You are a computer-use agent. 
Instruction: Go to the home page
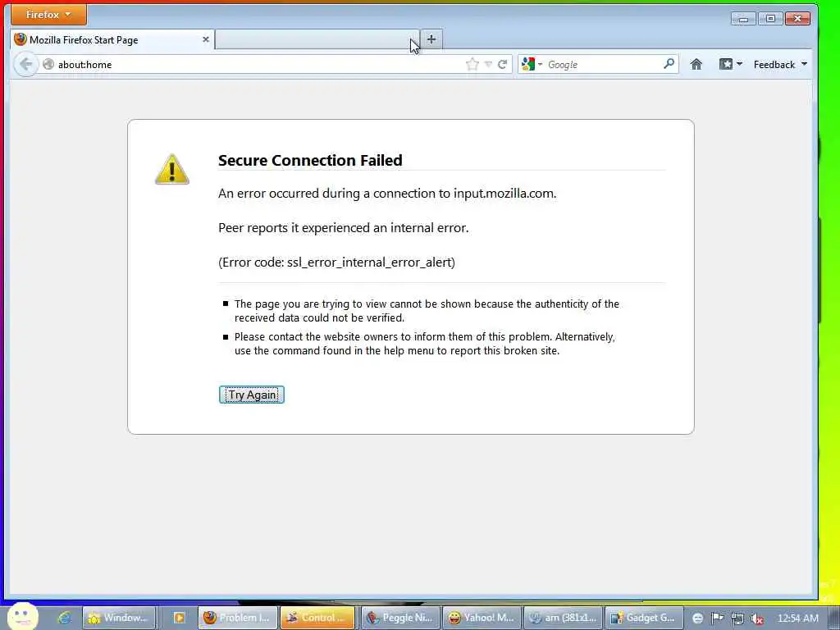click(x=696, y=64)
